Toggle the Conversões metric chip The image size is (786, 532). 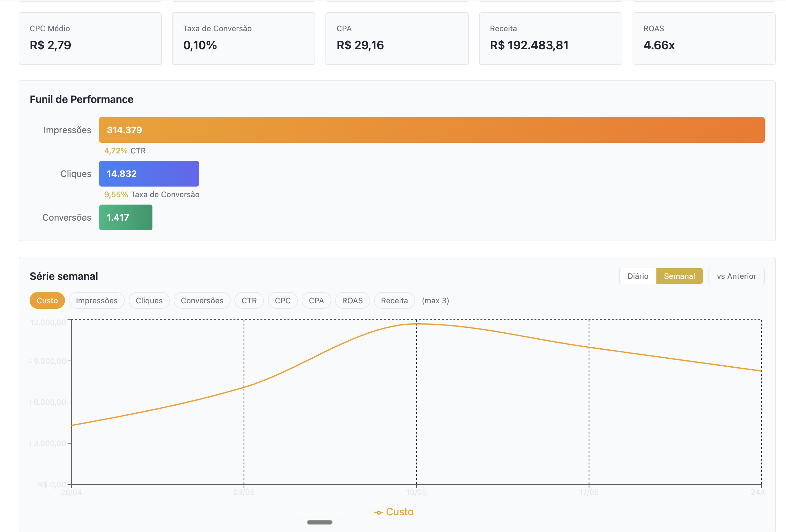pyautogui.click(x=202, y=300)
